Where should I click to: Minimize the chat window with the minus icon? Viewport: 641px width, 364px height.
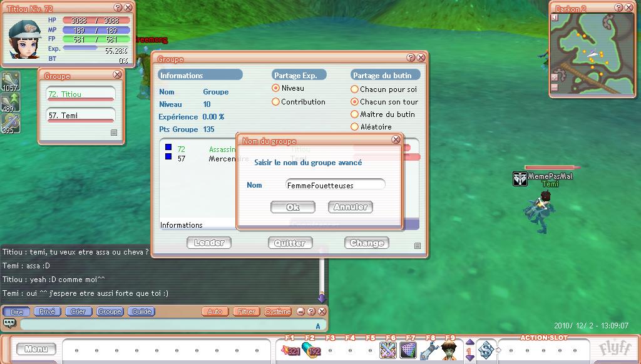pyautogui.click(x=300, y=311)
